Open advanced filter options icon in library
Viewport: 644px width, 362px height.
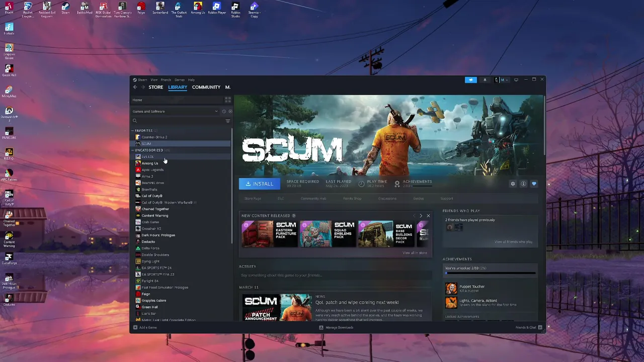pyautogui.click(x=228, y=121)
